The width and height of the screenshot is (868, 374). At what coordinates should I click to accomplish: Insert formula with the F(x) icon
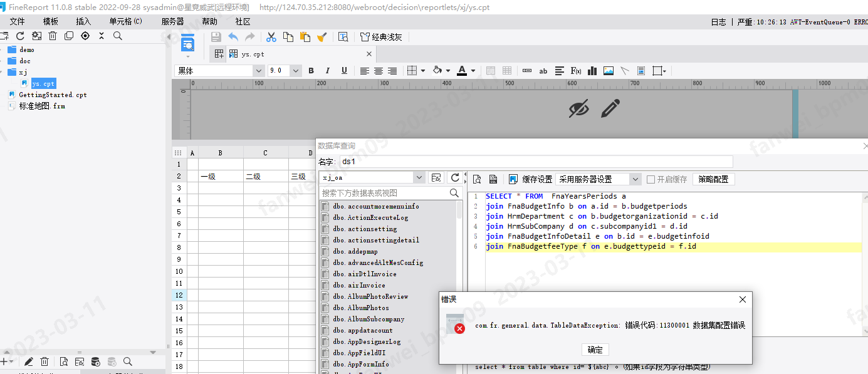point(576,71)
